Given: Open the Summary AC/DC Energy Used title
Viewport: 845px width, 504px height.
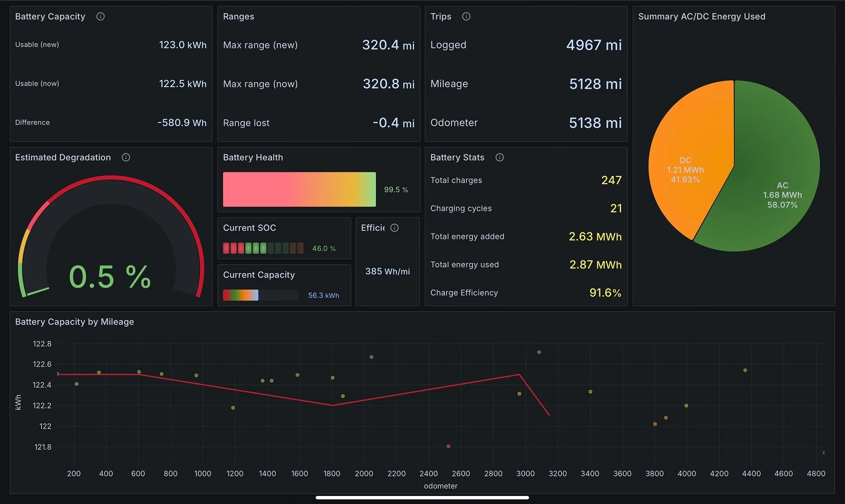Looking at the screenshot, I should [x=702, y=16].
